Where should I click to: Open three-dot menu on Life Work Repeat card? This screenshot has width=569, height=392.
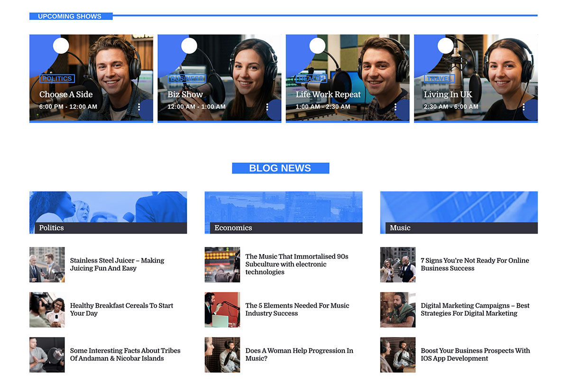(x=395, y=107)
